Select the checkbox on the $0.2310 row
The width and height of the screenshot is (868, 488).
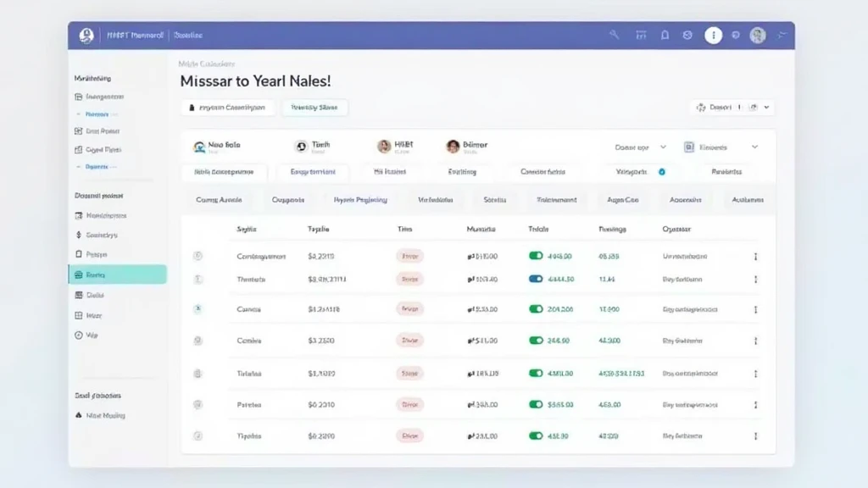coord(198,404)
